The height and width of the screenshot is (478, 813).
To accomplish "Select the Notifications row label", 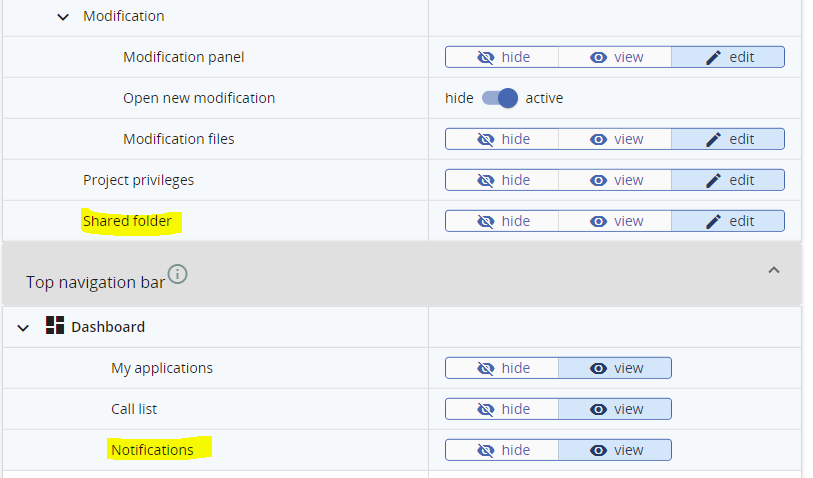I will [x=152, y=450].
